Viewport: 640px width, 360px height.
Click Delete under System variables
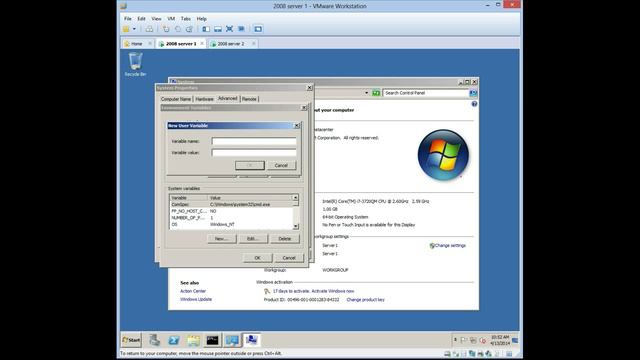coord(284,239)
